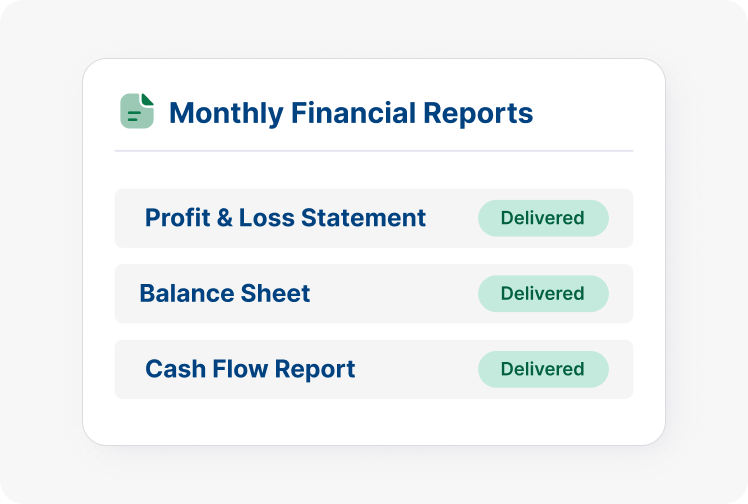Click Delivered badge beside Cash Flow Report
The width and height of the screenshot is (748, 504).
pyautogui.click(x=542, y=369)
